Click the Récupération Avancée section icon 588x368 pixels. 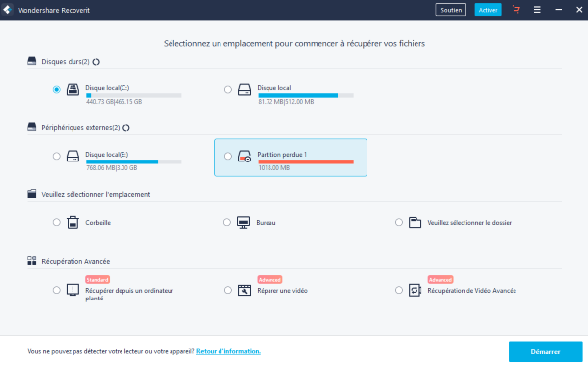(x=32, y=261)
